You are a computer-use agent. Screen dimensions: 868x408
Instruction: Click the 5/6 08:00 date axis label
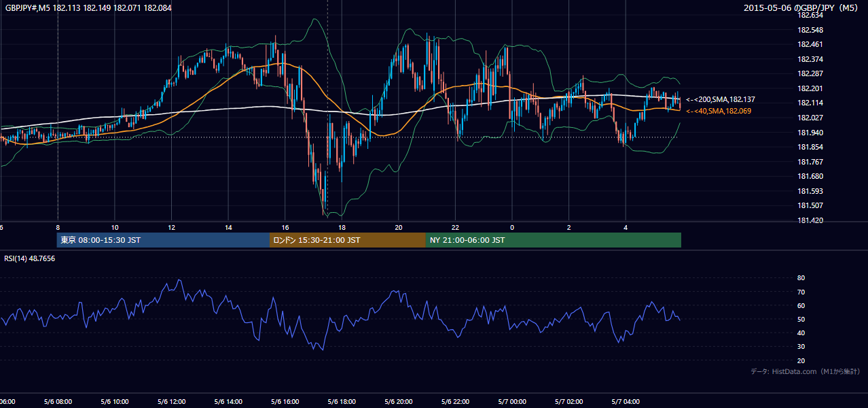58,402
